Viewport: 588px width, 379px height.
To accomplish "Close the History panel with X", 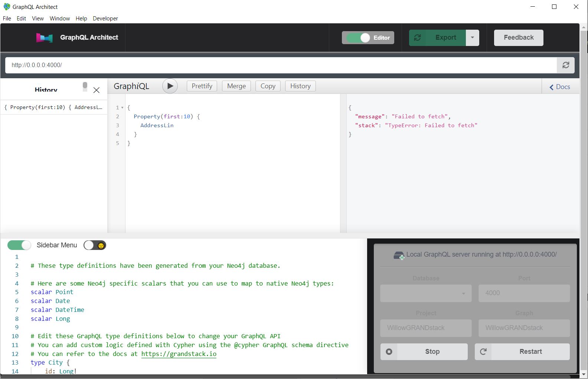I will click(97, 90).
